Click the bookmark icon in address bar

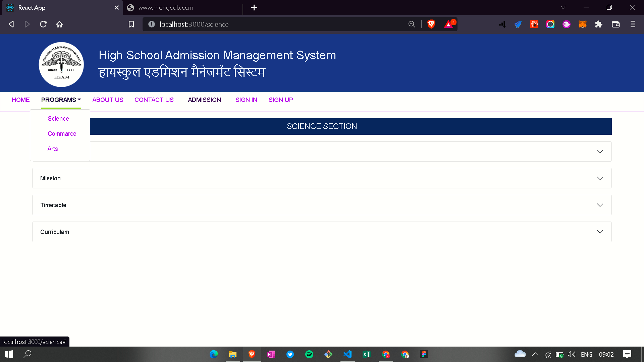pos(131,24)
